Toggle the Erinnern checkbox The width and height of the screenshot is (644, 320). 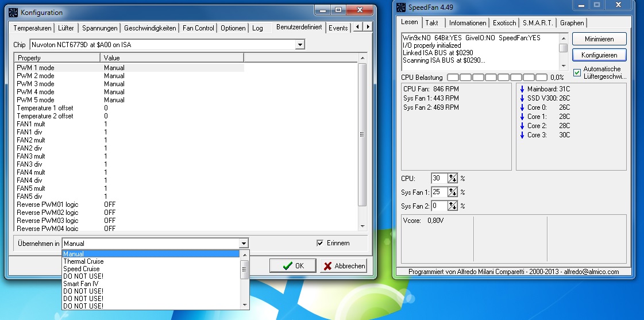[x=321, y=243]
